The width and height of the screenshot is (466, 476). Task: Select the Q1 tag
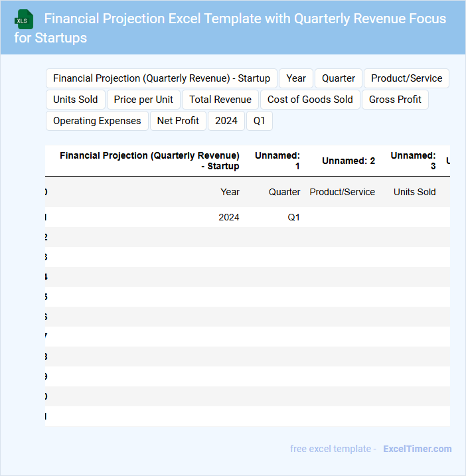pyautogui.click(x=259, y=121)
